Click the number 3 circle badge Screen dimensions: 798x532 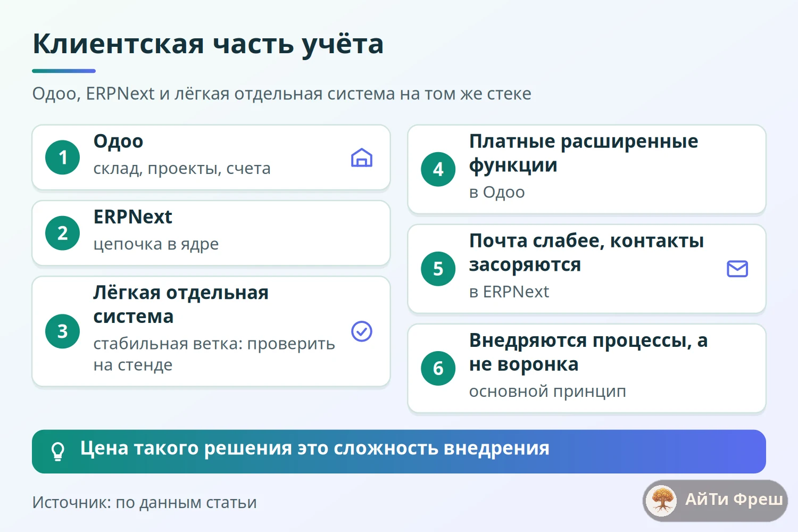click(63, 331)
